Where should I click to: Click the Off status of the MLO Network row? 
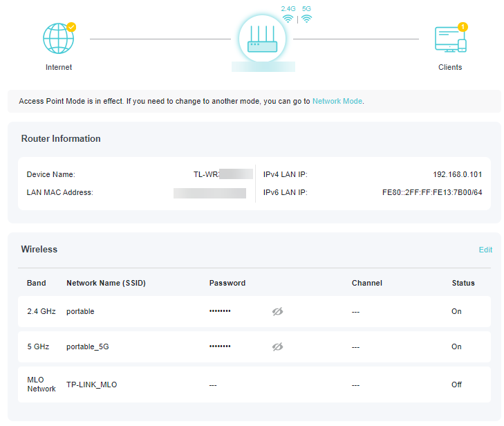(456, 385)
